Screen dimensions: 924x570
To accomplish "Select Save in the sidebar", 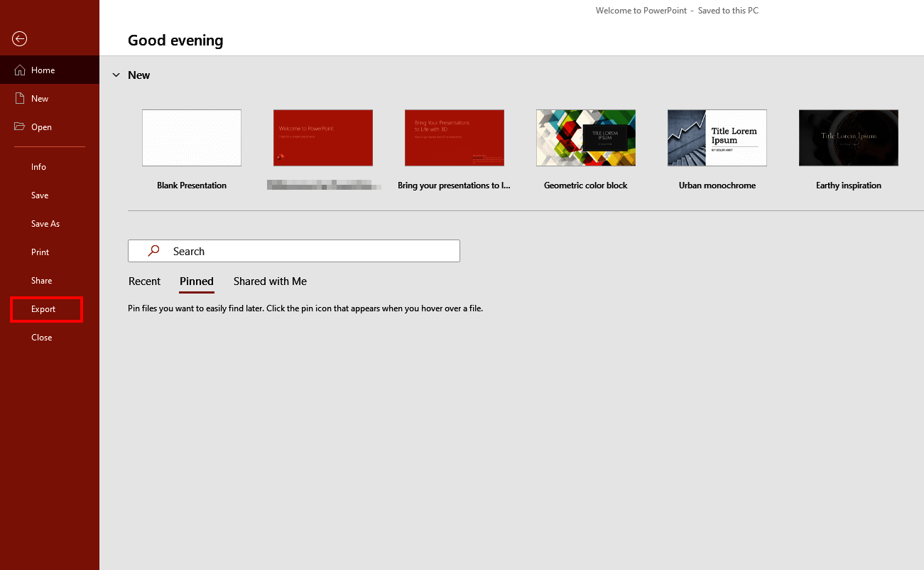I will pos(39,195).
